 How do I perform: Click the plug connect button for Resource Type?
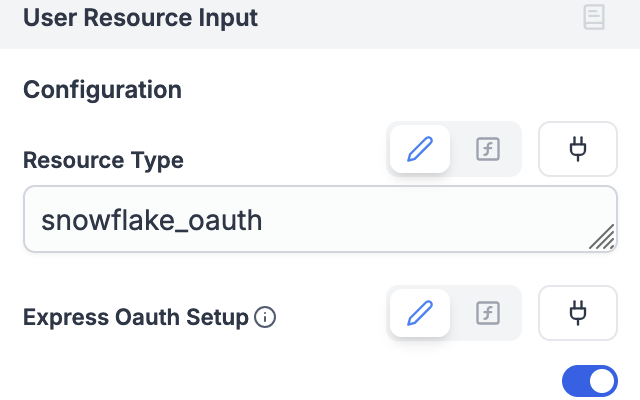click(x=577, y=150)
